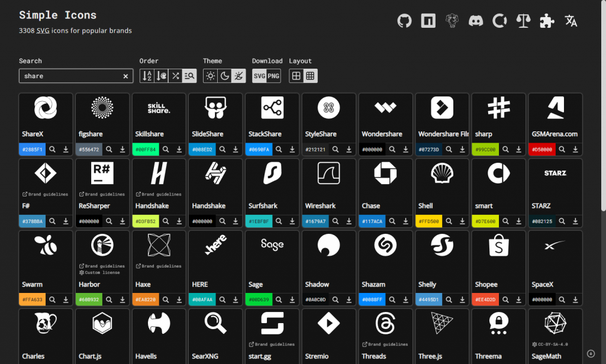Open the Packagist icon in header
This screenshot has height=364, width=606.
pos(452,21)
